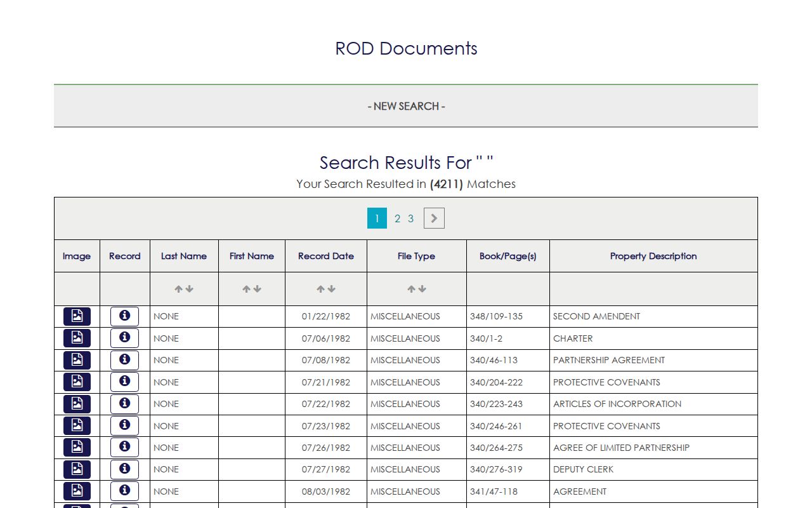Select the 07/06/1982 record date cell

[x=326, y=338]
